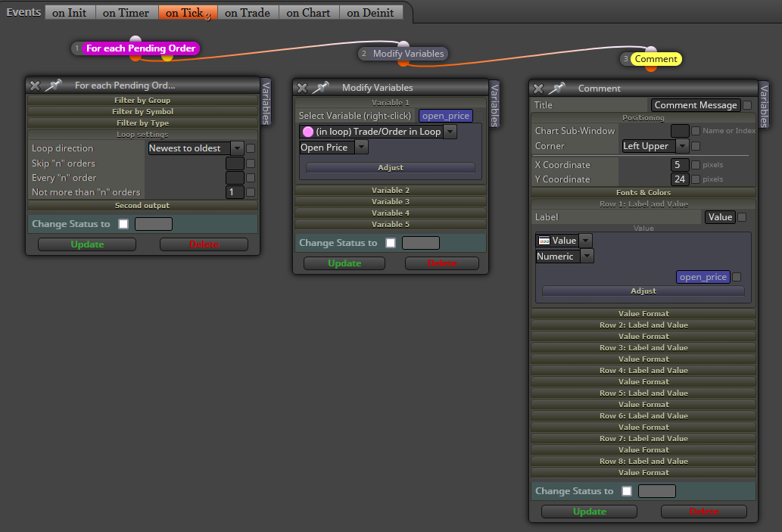782x532 pixels.
Task: Toggle the Name or Index checkbox
Action: coord(696,131)
